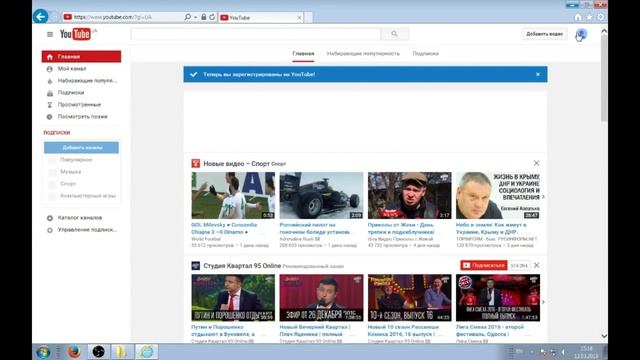Play the Эфир от 26 декабря thumbnail

tap(321, 298)
